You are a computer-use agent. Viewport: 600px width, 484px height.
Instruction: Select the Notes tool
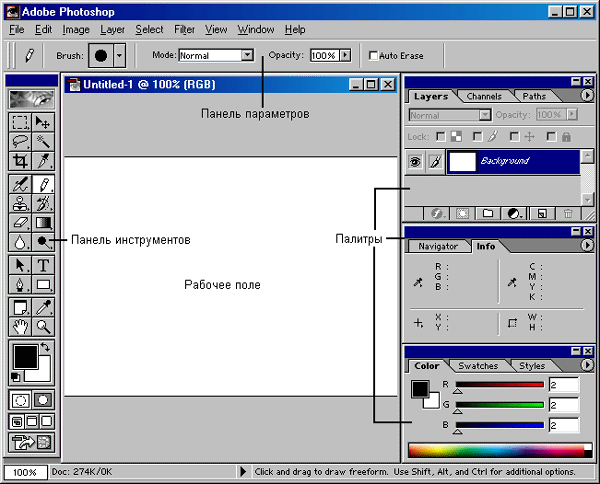point(20,308)
